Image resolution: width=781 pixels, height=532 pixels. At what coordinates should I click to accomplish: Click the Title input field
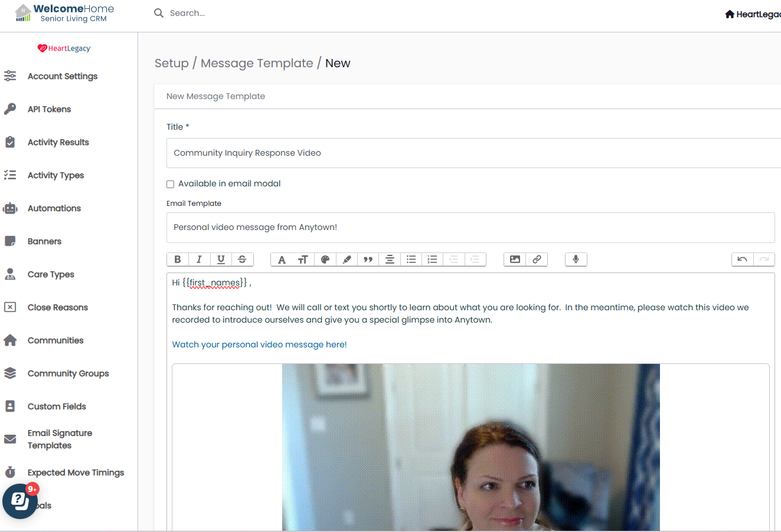[x=472, y=153]
